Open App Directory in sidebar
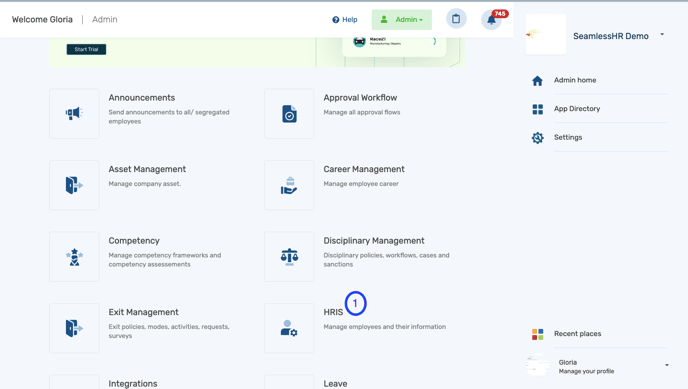Image resolution: width=688 pixels, height=389 pixels. tap(577, 109)
